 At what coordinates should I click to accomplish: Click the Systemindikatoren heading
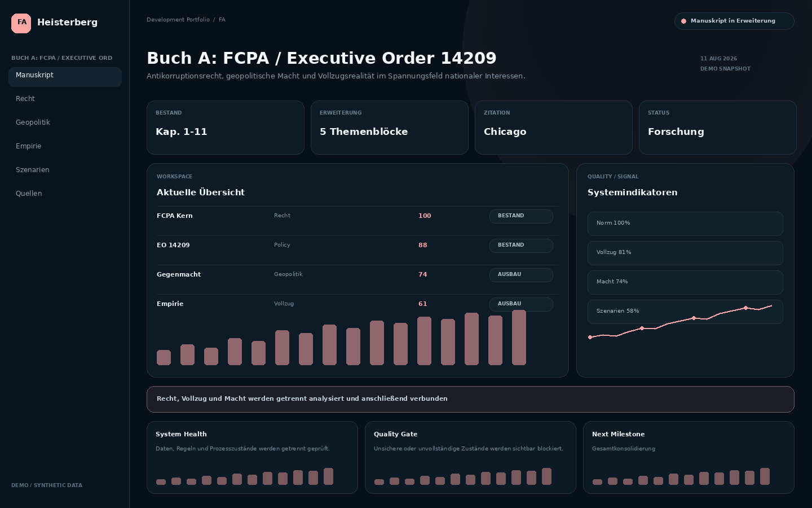(x=633, y=192)
